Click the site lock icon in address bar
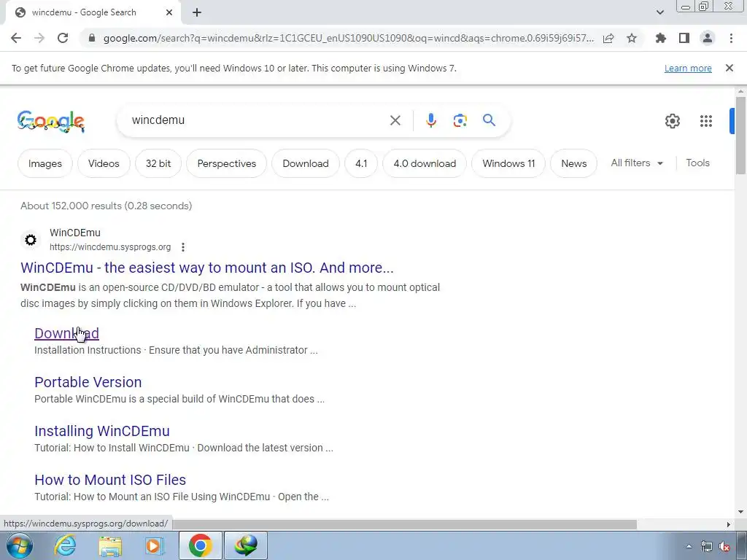Viewport: 747px width, 560px height. click(92, 38)
